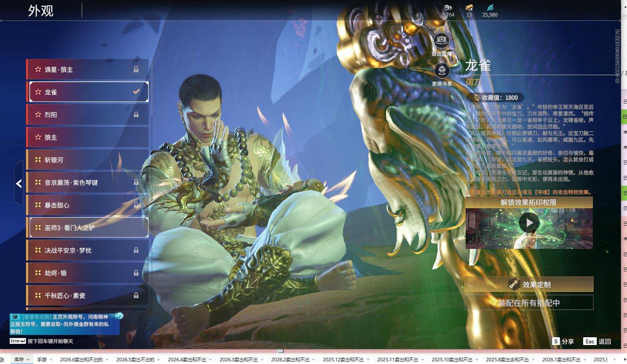627x364 pixels.
Task: Click the sword icon on 效果定制 button
Action: coord(514,284)
